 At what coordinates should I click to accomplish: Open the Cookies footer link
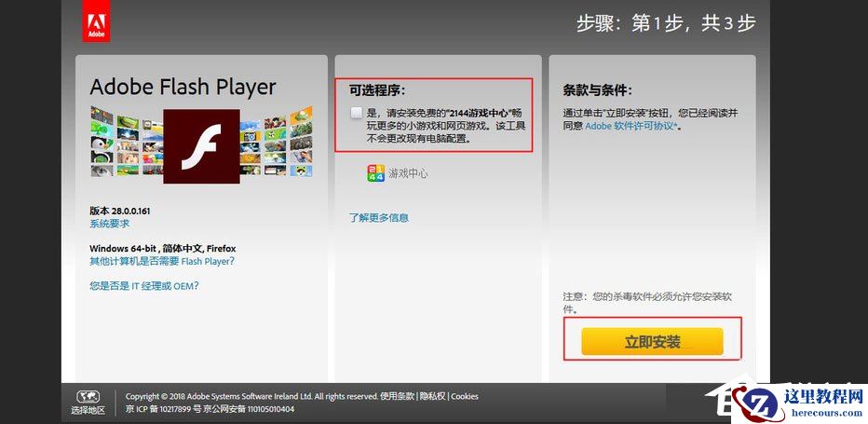click(465, 396)
